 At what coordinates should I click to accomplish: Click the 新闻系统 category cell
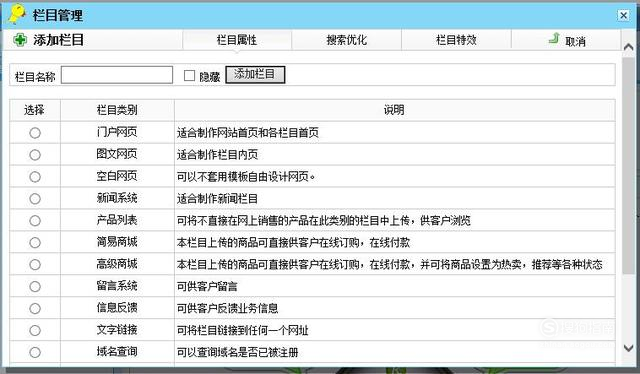(x=117, y=198)
